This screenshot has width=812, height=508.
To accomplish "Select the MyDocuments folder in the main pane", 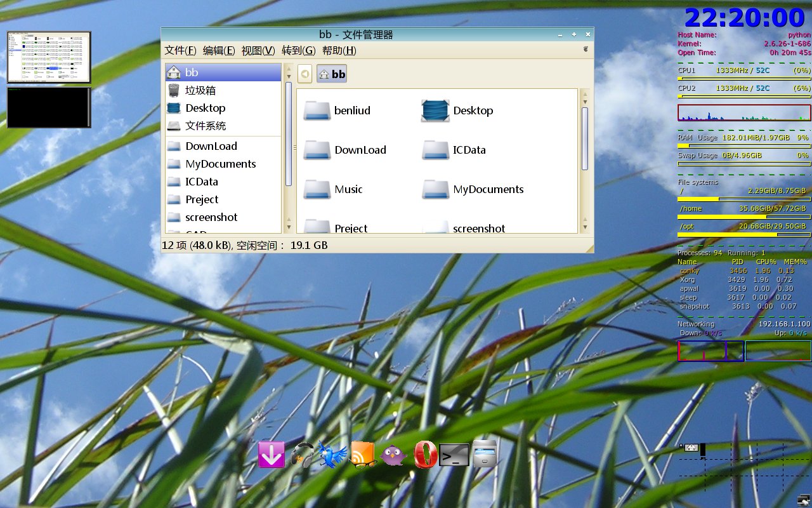I will click(x=473, y=189).
